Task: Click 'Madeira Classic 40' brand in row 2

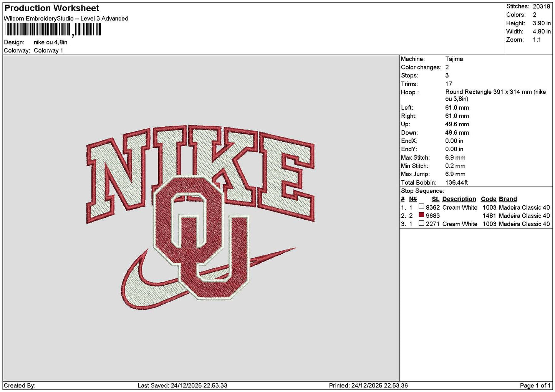Action: 524,216
